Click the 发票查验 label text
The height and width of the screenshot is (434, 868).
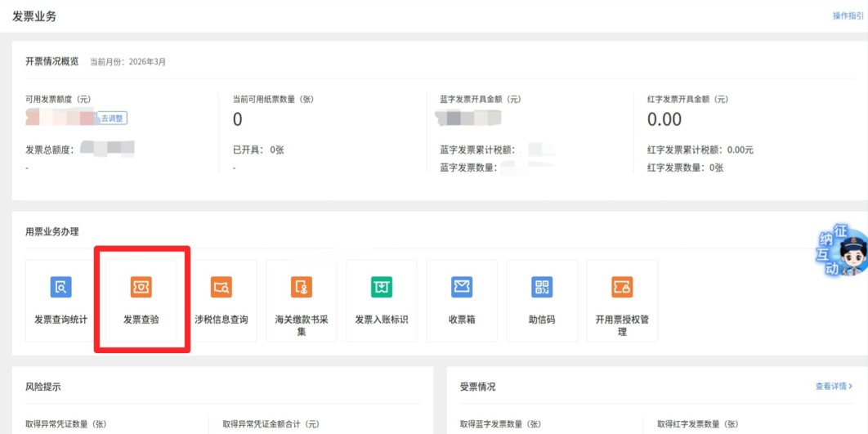click(141, 320)
